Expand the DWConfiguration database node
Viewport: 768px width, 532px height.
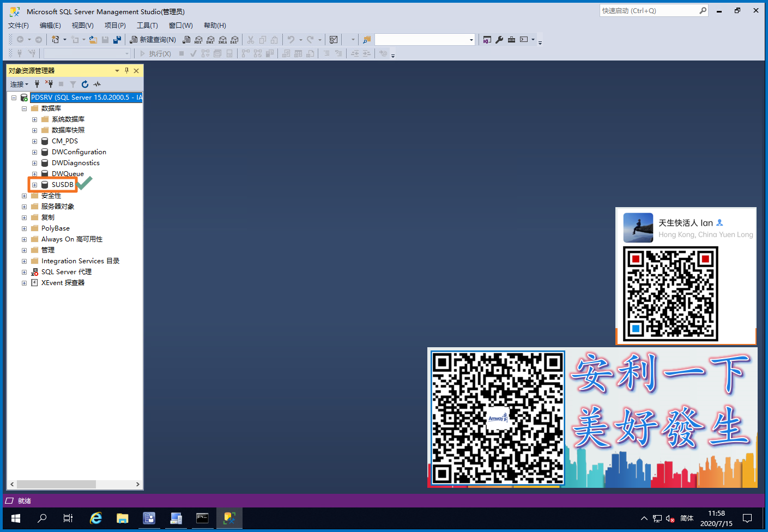click(x=34, y=152)
